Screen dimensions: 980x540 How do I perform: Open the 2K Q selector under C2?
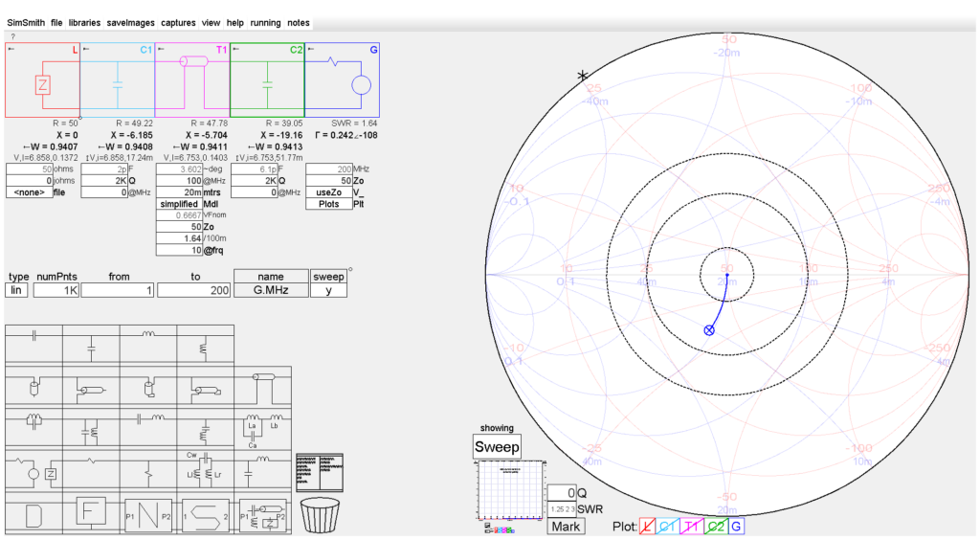(254, 181)
